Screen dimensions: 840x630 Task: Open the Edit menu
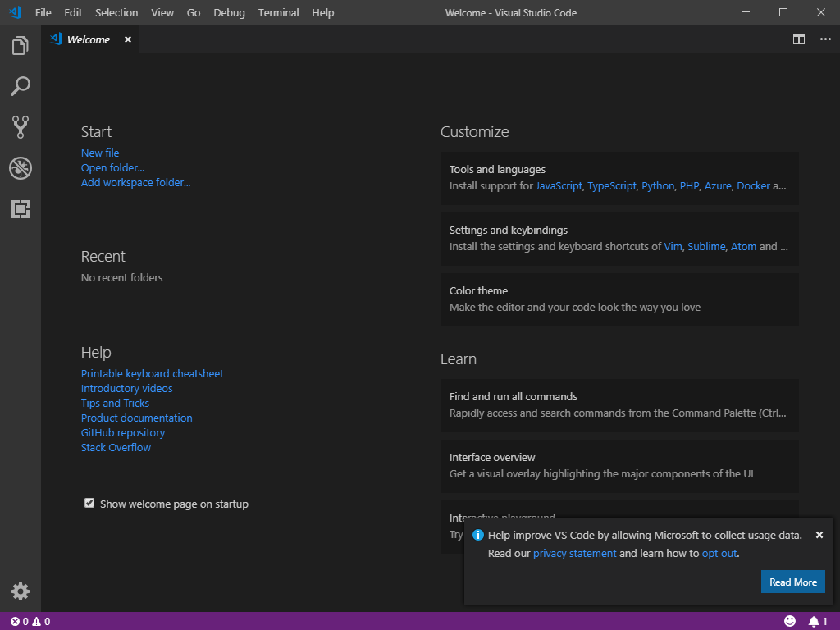click(x=73, y=12)
